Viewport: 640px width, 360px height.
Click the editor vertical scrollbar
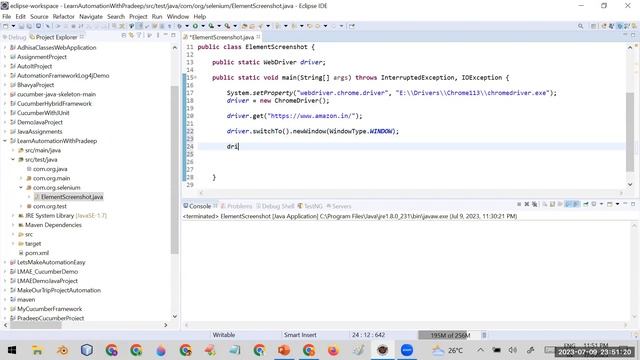tap(630, 131)
